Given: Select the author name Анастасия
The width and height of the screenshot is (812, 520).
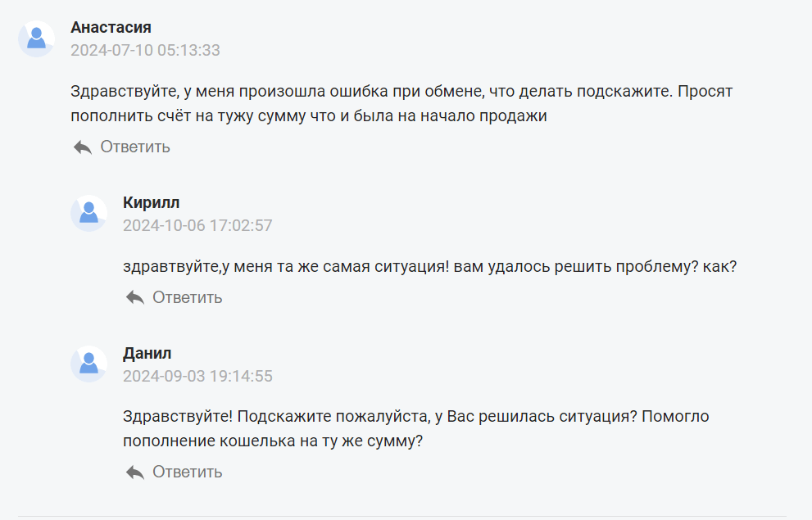Looking at the screenshot, I should pos(111,27).
